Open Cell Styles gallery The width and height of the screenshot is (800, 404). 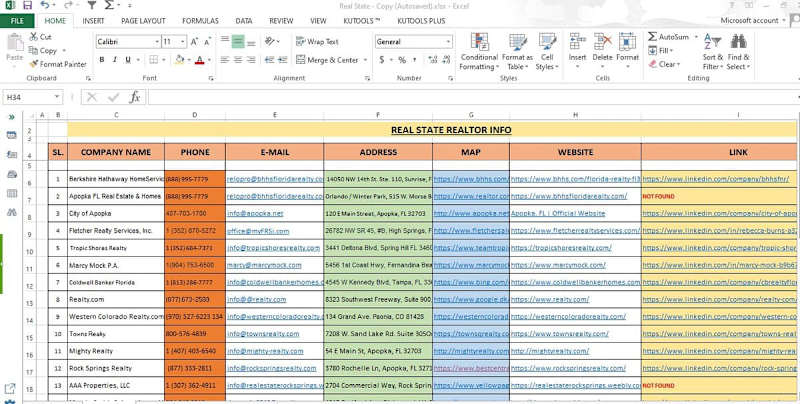[547, 52]
